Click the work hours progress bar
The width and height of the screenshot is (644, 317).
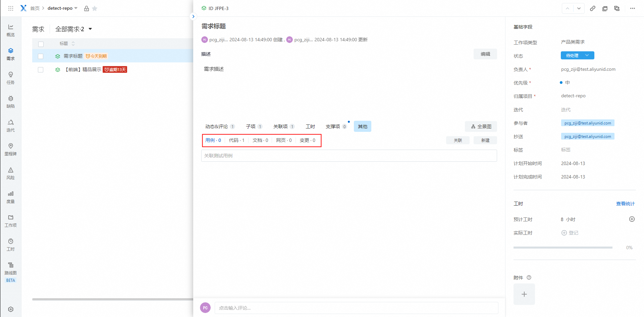tap(563, 248)
